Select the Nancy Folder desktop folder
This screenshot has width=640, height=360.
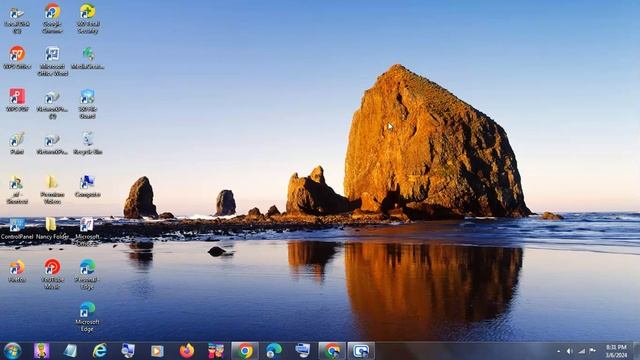click(52, 229)
